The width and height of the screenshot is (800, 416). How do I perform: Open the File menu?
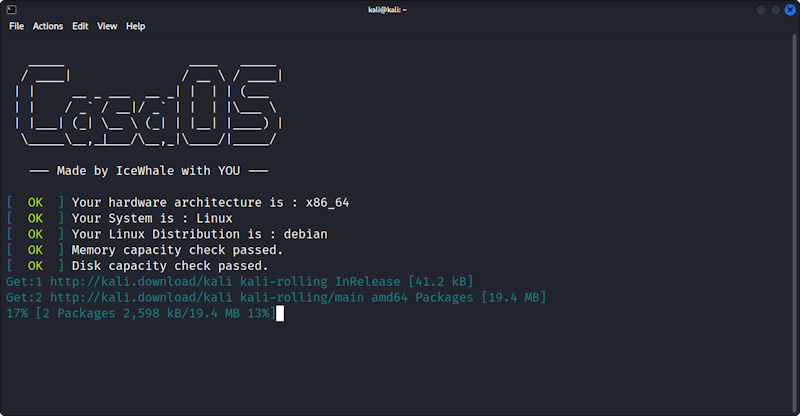coord(16,26)
